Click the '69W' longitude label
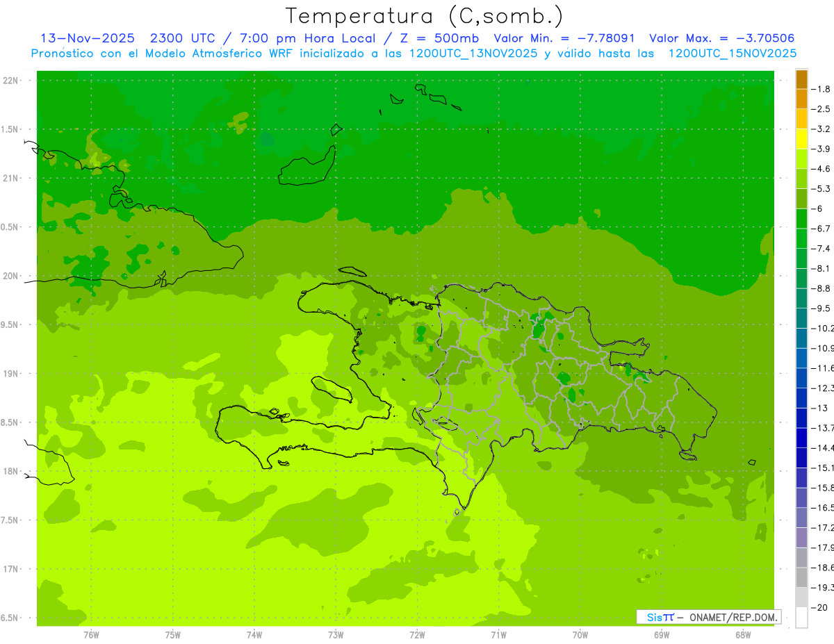834x644 pixels. click(x=662, y=635)
